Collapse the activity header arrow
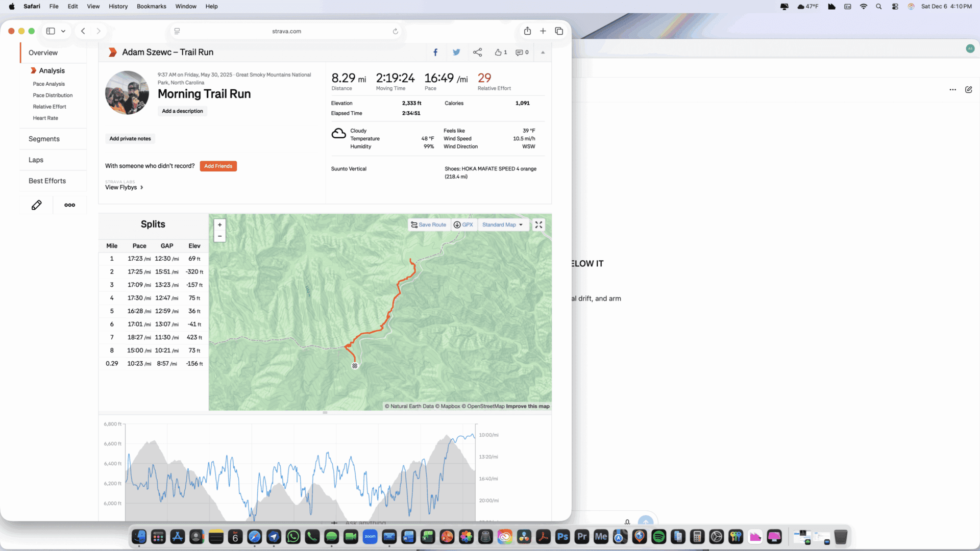 click(543, 52)
